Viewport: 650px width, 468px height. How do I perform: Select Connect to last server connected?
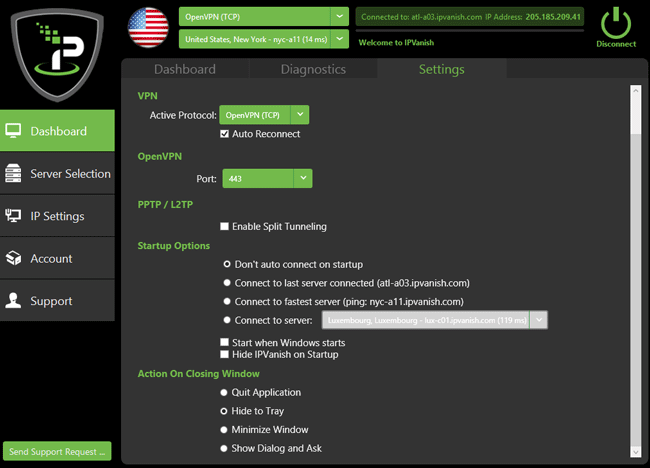pos(227,283)
